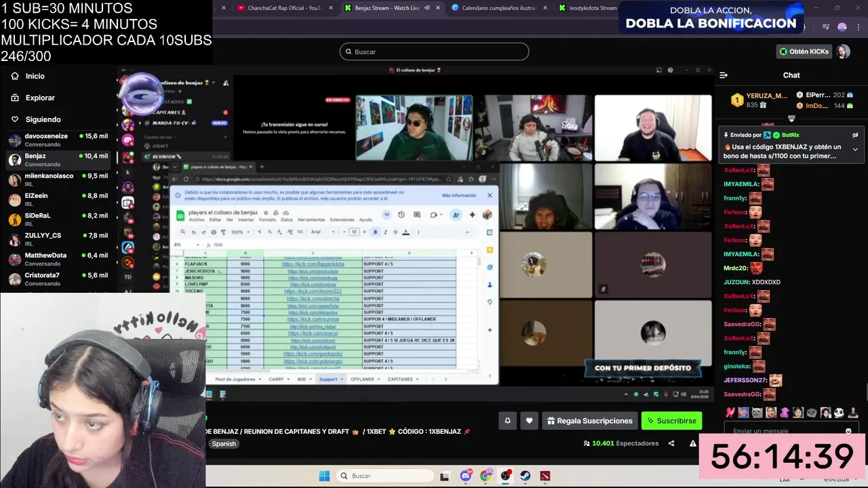This screenshot has height=488, width=868.
Task: Click username JUZOUN in chat
Action: click(736, 282)
